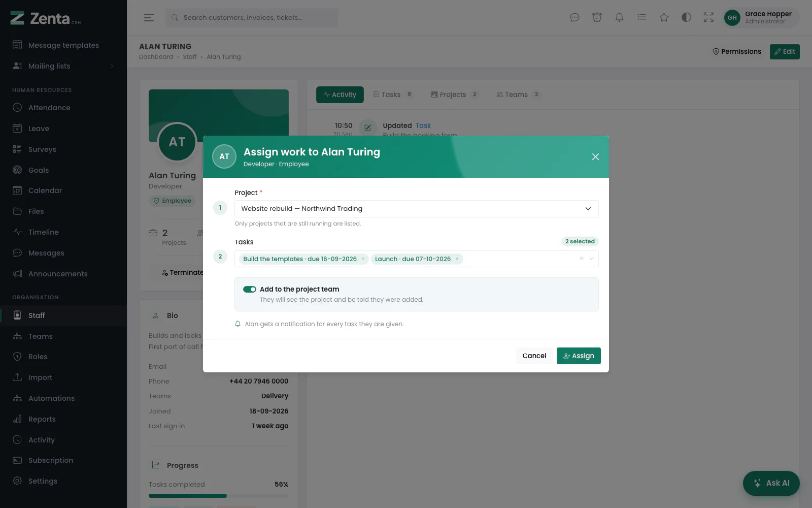Open Permissions for Alan Turing
Image resolution: width=812 pixels, height=508 pixels.
coord(737,51)
